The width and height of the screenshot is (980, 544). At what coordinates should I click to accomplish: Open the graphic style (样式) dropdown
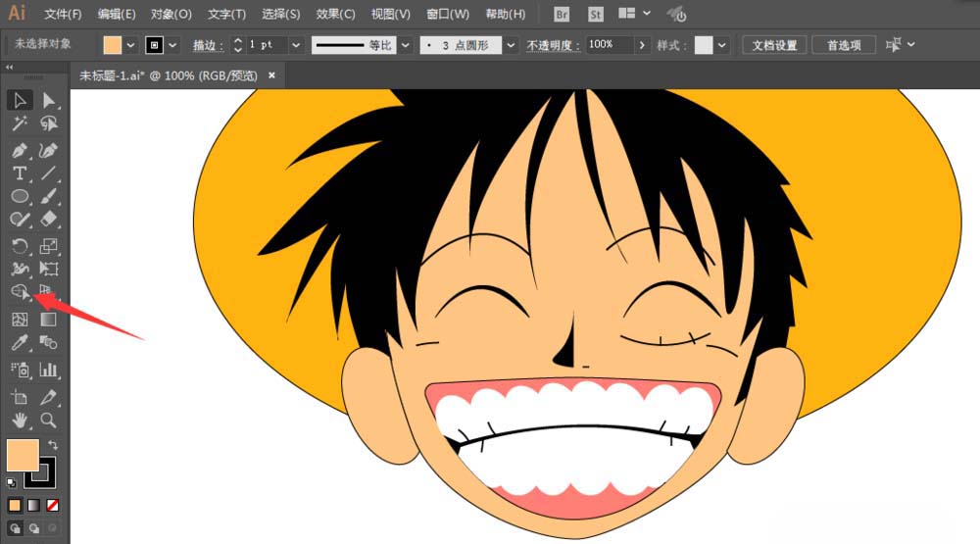(x=722, y=45)
